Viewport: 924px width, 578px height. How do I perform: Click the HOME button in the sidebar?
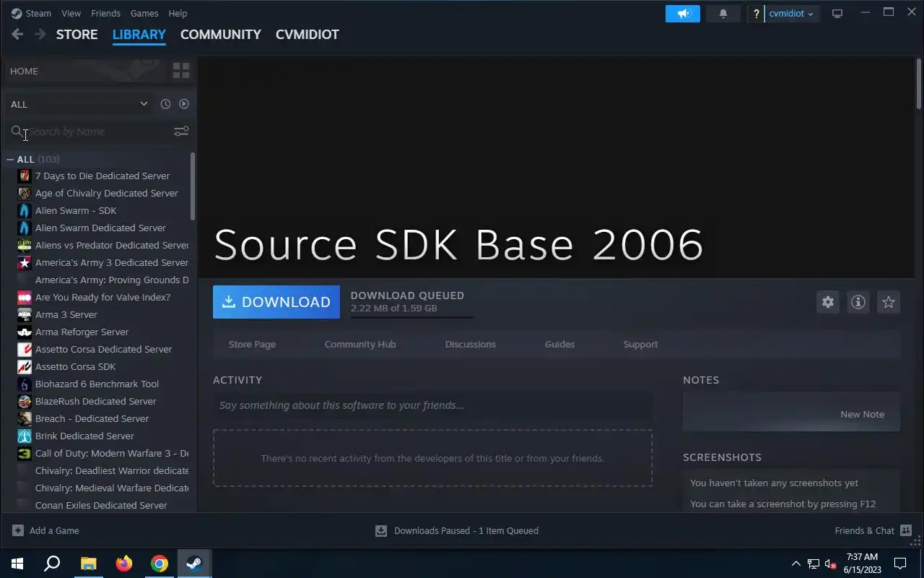pyautogui.click(x=24, y=71)
